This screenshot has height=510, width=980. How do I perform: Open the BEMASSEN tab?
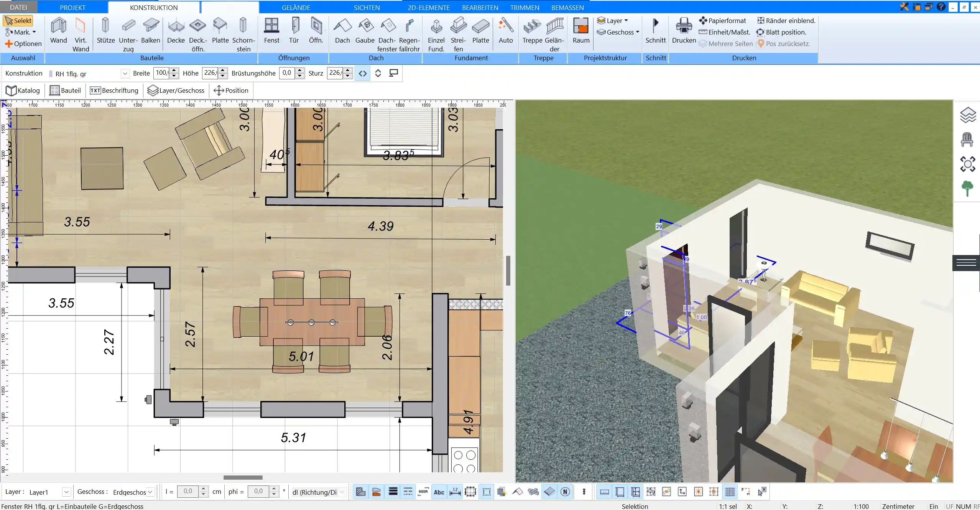[567, 7]
